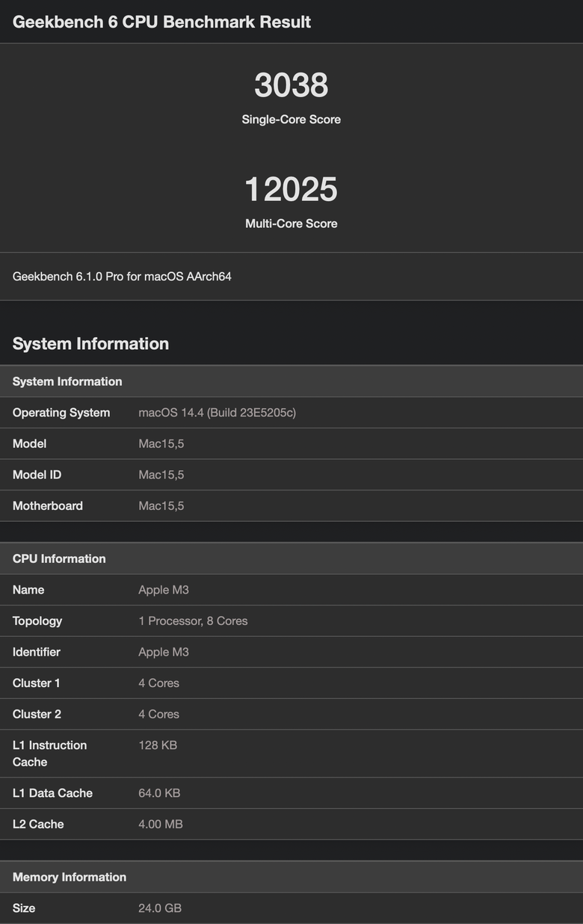Select the Apple M3 value in the Name row
Screen dimensions: 583x924
point(164,590)
